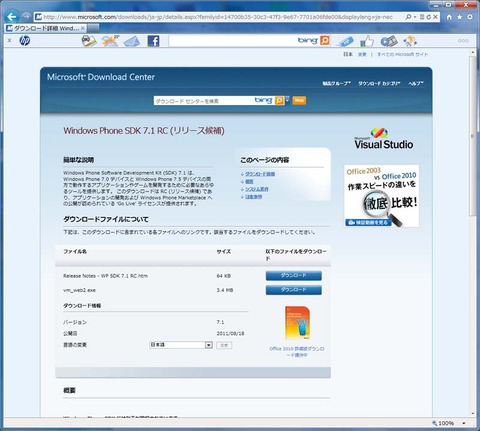Image resolution: width=480 pixels, height=431 pixels.
Task: Open Office 2010 評価版ダウンロード link
Action: [x=297, y=352]
